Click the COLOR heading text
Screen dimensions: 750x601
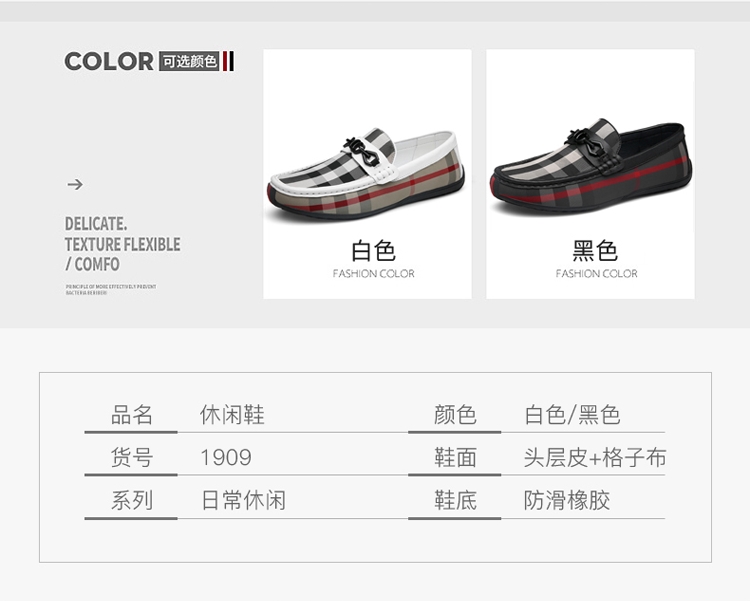109,61
